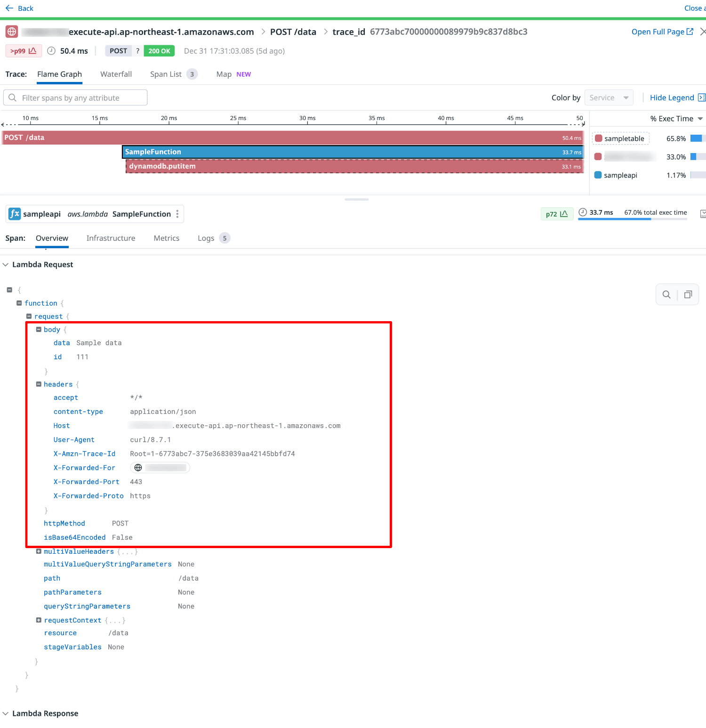This screenshot has height=728, width=706.
Task: Click the blurred service legend red swatch
Action: coord(598,156)
